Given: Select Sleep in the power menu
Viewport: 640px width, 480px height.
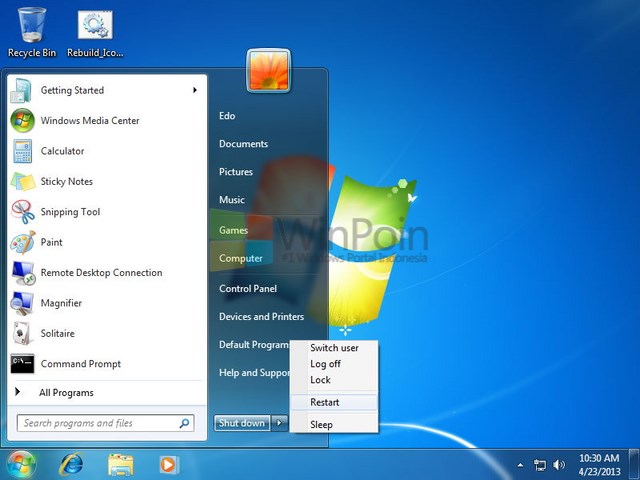Looking at the screenshot, I should [334, 424].
